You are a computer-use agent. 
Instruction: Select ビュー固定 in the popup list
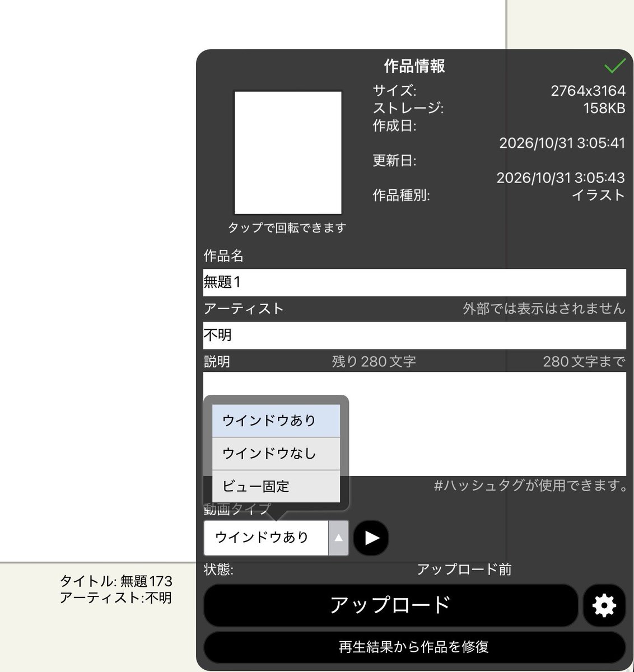pos(276,486)
